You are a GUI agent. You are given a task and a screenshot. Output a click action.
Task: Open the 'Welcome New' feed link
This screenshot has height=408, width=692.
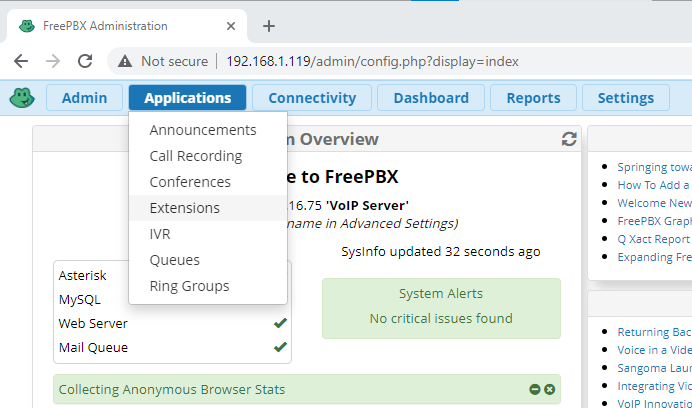pos(654,203)
